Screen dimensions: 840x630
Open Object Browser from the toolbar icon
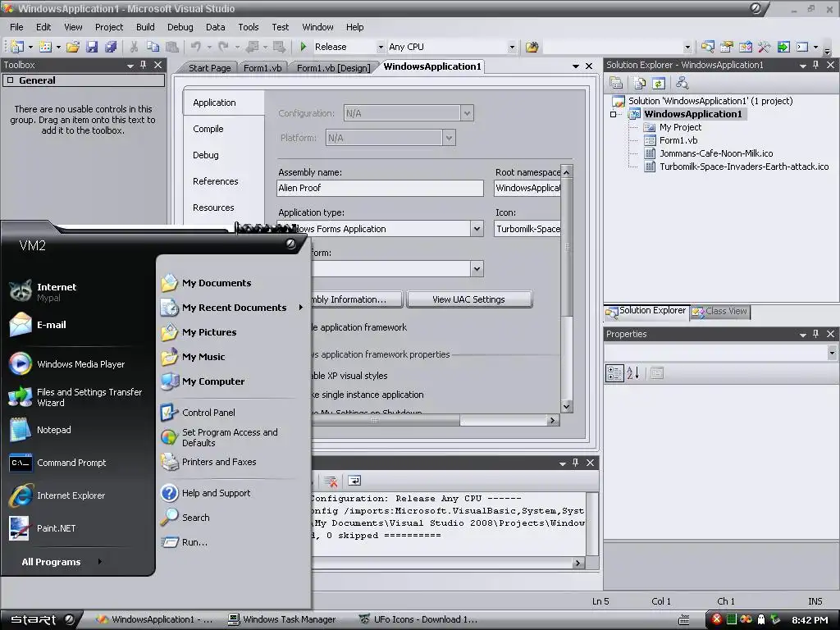click(x=745, y=47)
